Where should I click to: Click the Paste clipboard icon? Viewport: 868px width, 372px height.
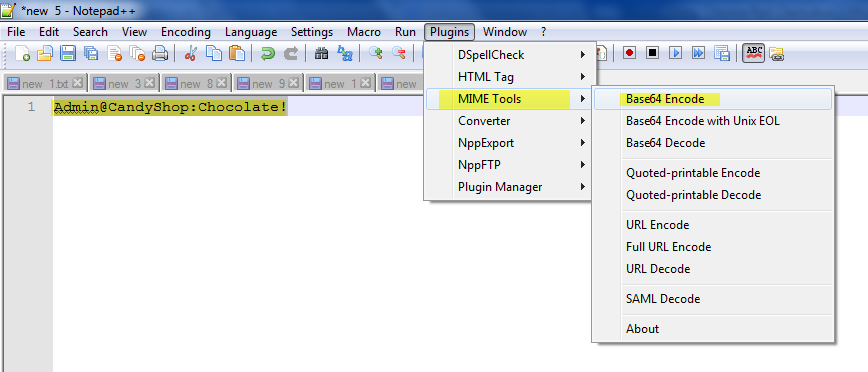[x=237, y=54]
